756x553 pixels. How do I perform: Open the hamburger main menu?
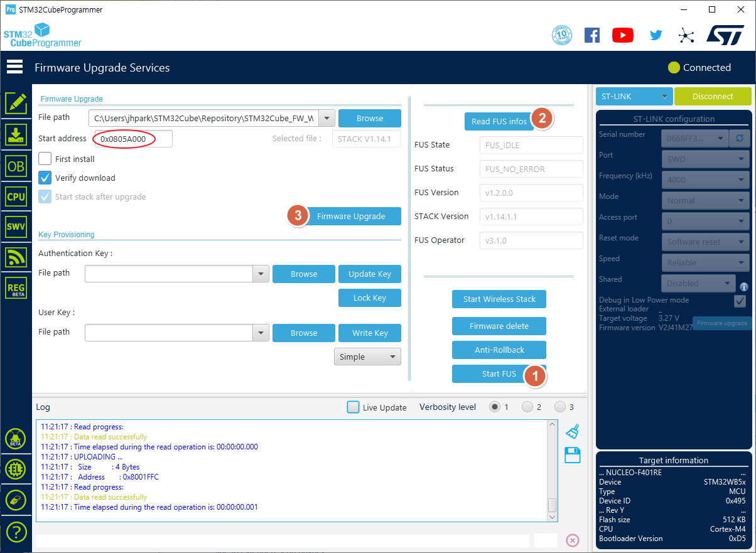[14, 67]
